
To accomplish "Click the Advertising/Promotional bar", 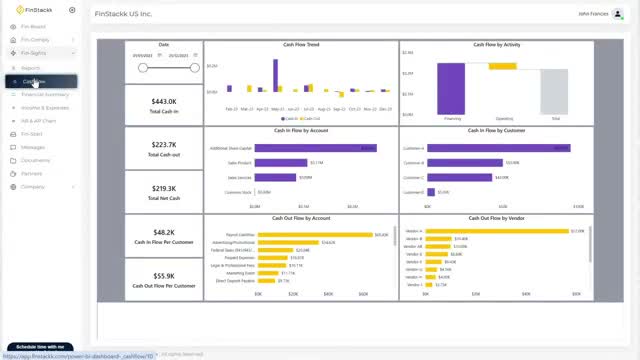I will coord(288,242).
